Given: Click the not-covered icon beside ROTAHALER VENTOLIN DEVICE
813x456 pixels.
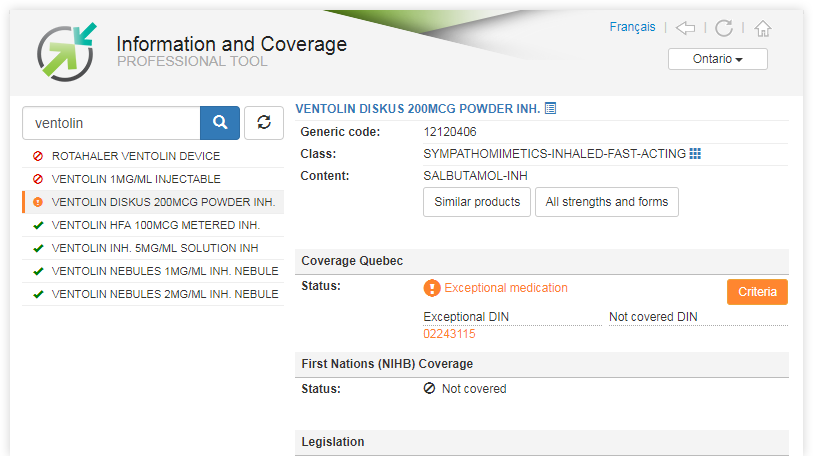Looking at the screenshot, I should (x=38, y=156).
